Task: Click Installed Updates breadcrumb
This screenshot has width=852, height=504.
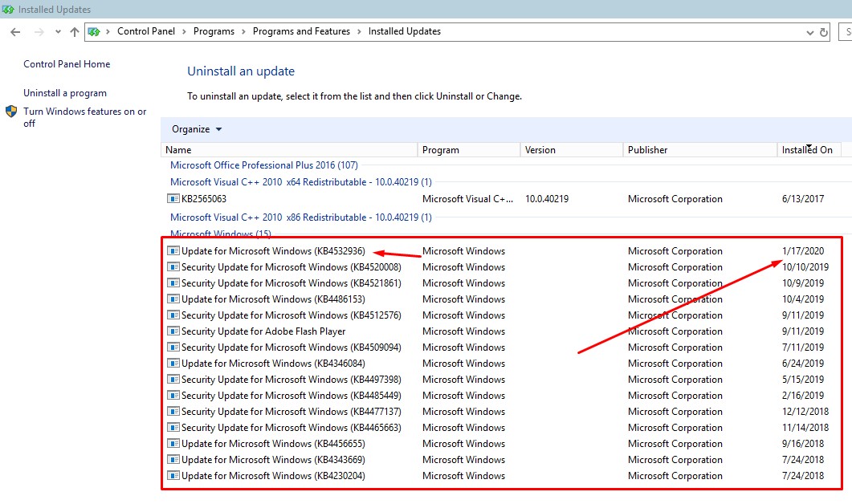Action: click(404, 31)
